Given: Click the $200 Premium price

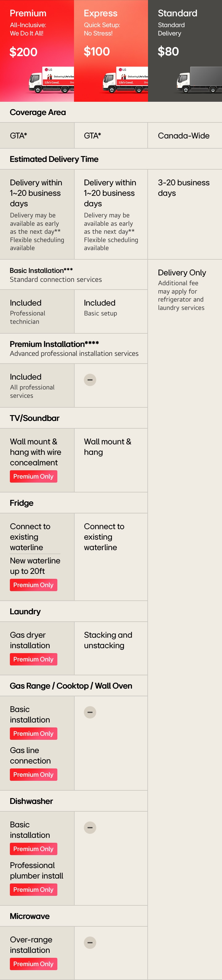Looking at the screenshot, I should [23, 52].
